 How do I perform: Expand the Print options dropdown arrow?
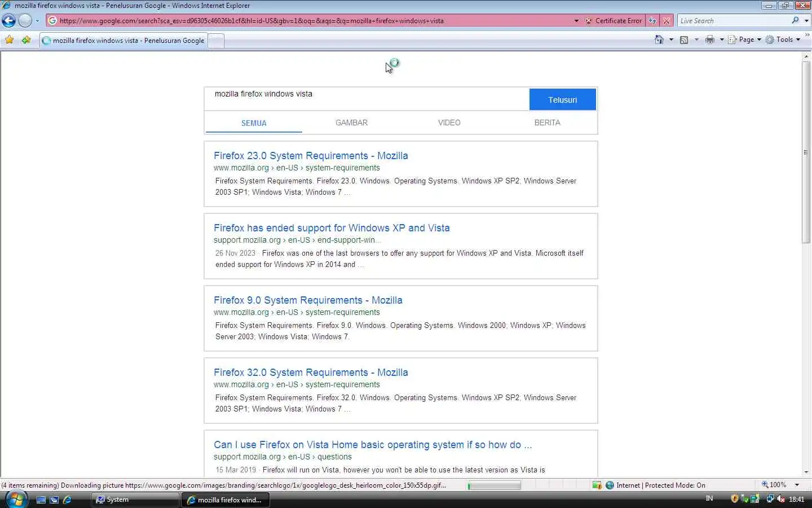(722, 40)
